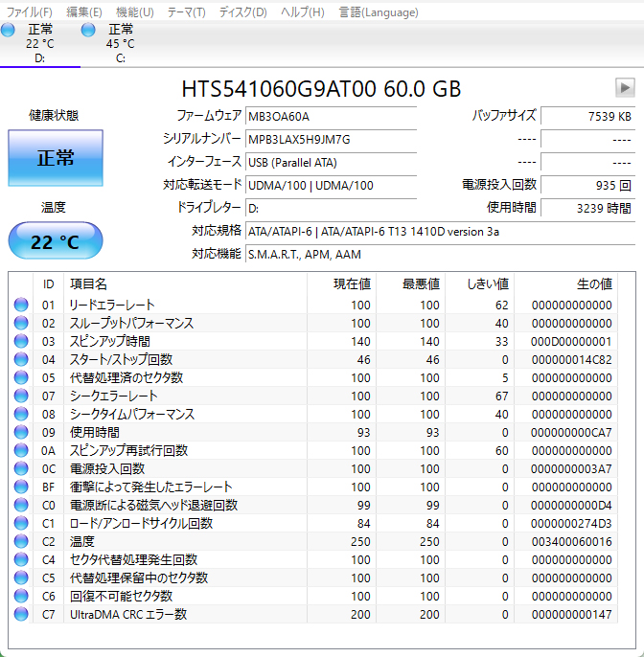Click the 22 °C temperature button

coord(56,241)
